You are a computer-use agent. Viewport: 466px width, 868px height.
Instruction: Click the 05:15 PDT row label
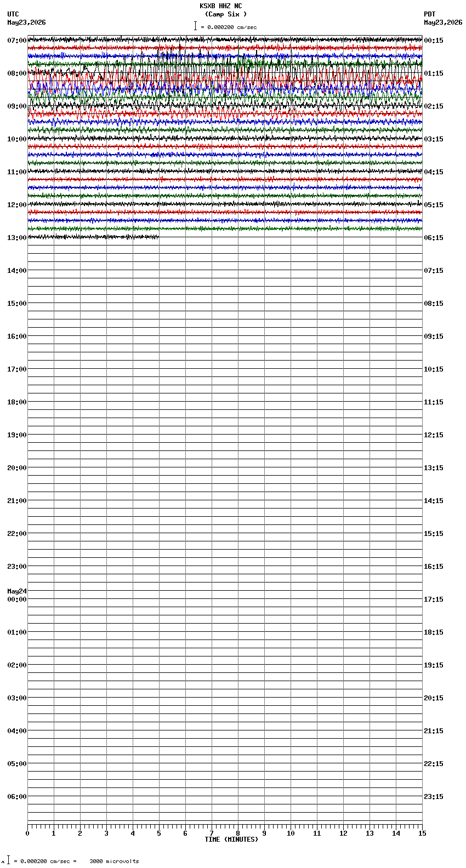tap(434, 205)
